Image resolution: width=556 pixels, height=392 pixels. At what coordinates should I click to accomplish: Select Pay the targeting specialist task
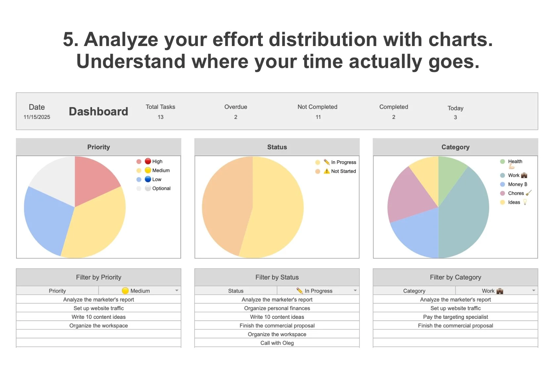(455, 317)
